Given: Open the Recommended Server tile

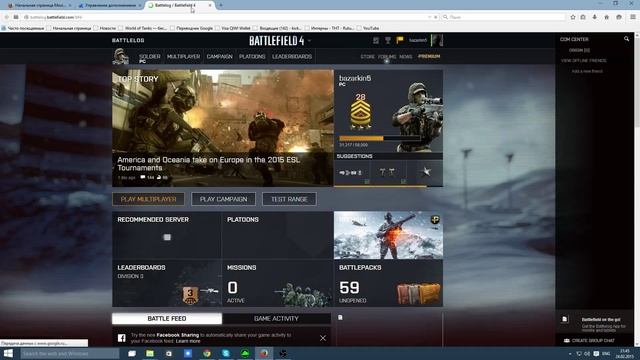Looking at the screenshot, I should (167, 235).
